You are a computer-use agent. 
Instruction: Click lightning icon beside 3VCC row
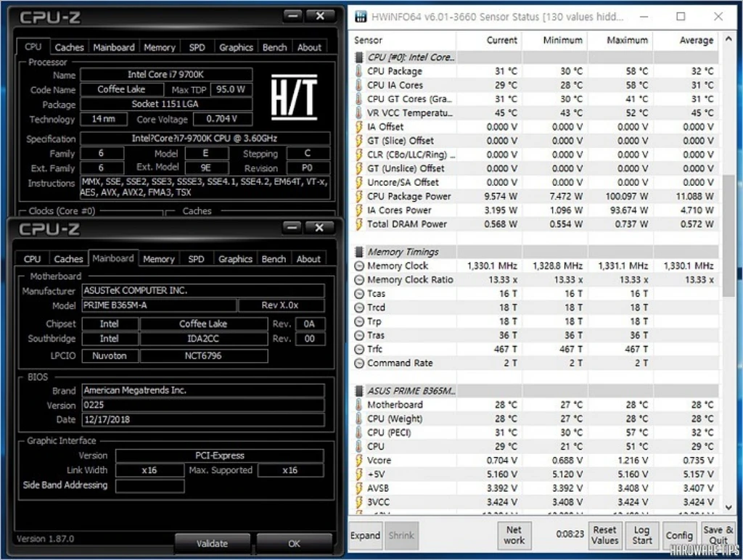(358, 502)
